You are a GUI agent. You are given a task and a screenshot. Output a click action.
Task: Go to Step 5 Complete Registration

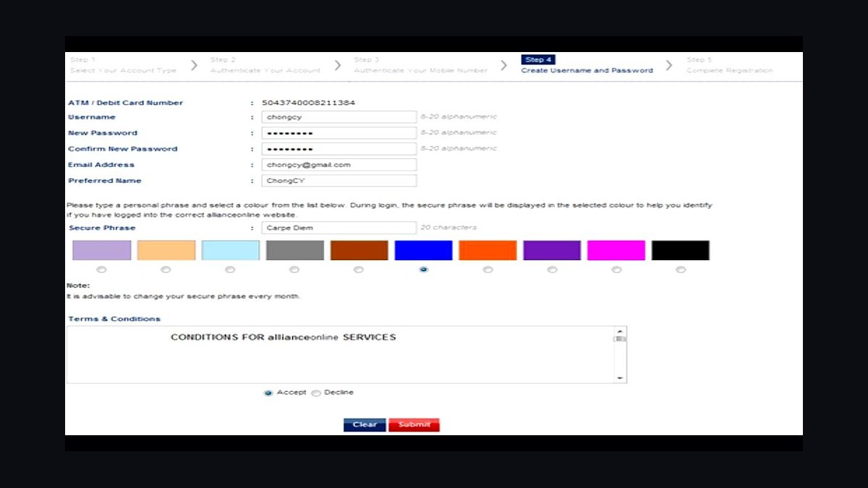[729, 65]
